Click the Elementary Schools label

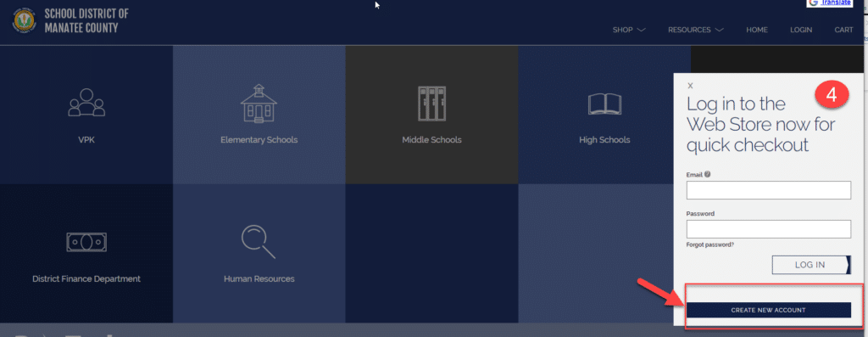tap(259, 140)
